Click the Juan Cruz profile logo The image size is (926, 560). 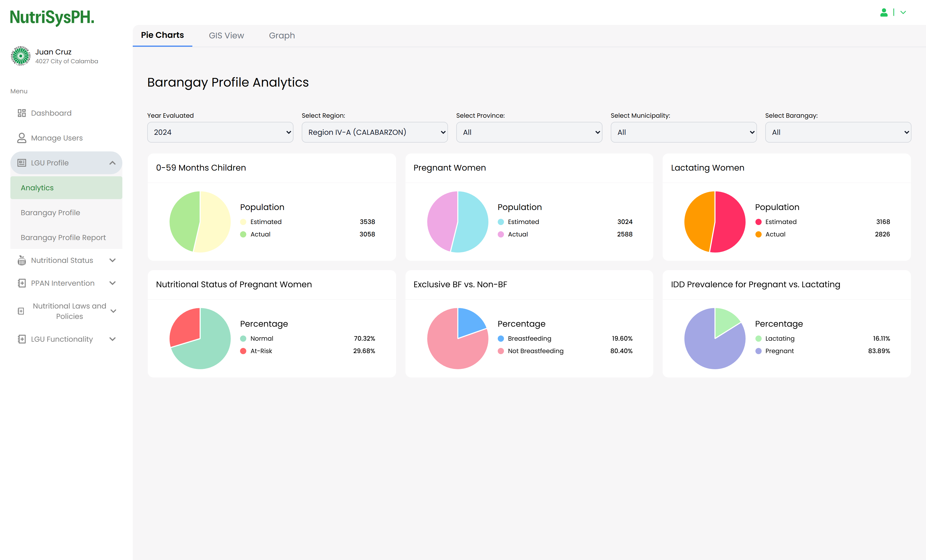[x=20, y=56]
